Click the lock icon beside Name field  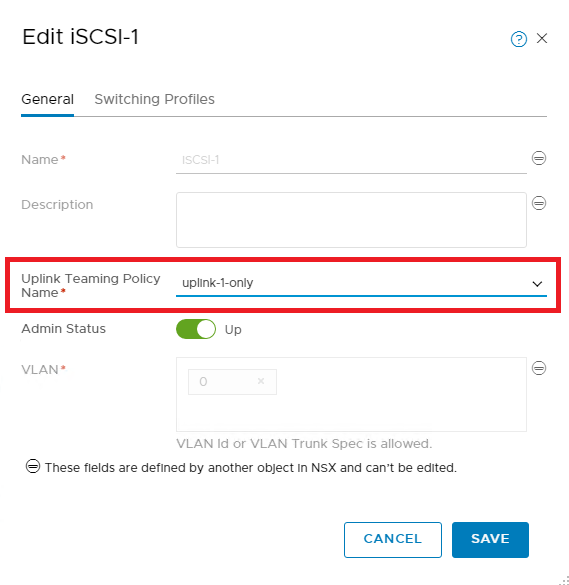pos(539,158)
